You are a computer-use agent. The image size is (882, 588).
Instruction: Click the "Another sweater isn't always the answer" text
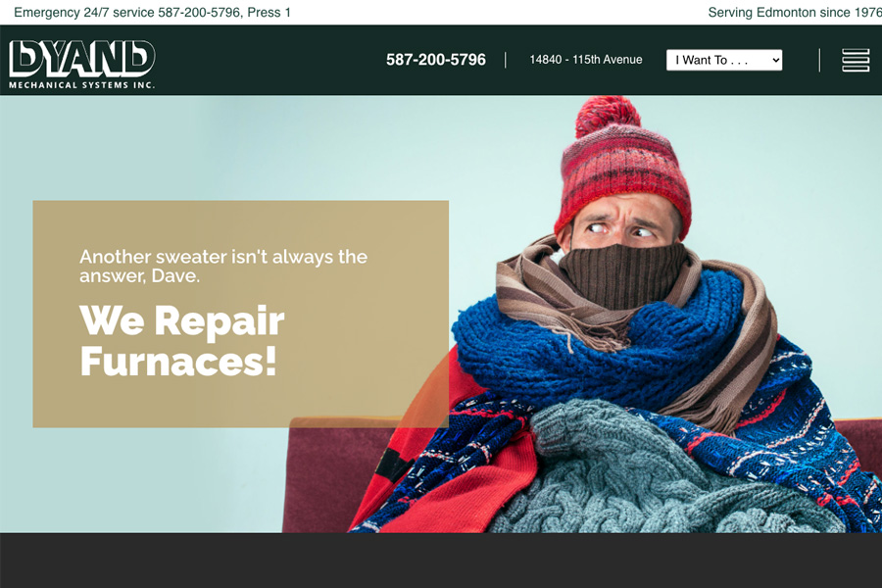[223, 267]
